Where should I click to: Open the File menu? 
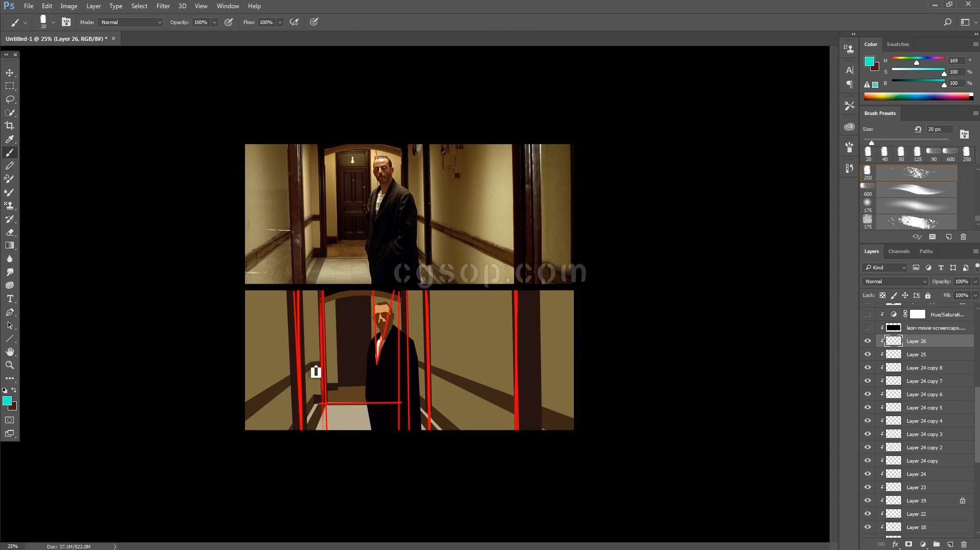[x=29, y=6]
